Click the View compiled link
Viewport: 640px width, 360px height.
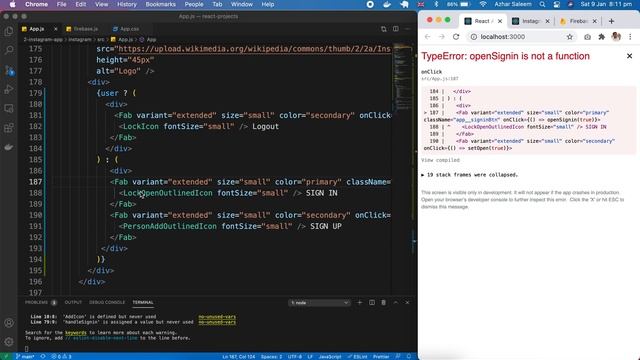pos(440,160)
